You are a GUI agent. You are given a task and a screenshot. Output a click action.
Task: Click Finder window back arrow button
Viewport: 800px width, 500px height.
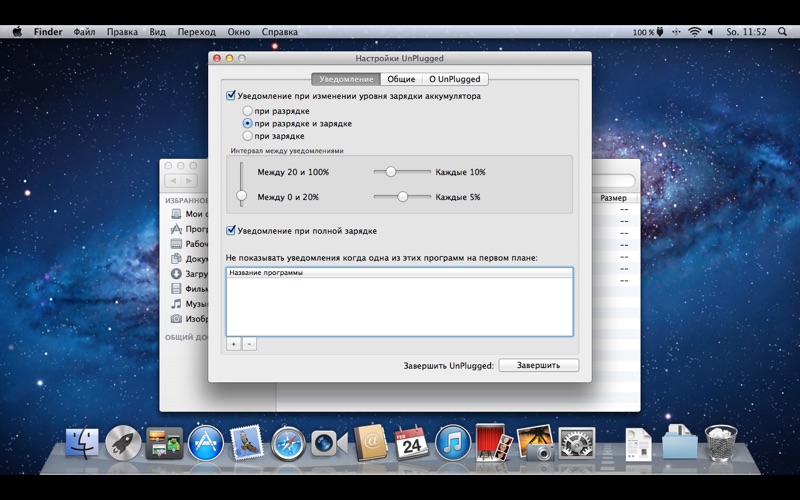click(x=173, y=181)
